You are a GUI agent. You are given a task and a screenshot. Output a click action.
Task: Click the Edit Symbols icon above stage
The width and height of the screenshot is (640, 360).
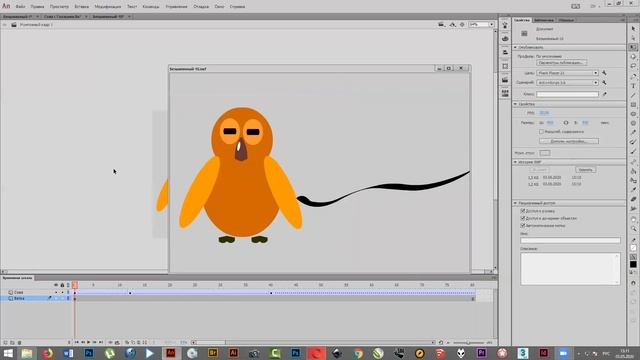452,24
